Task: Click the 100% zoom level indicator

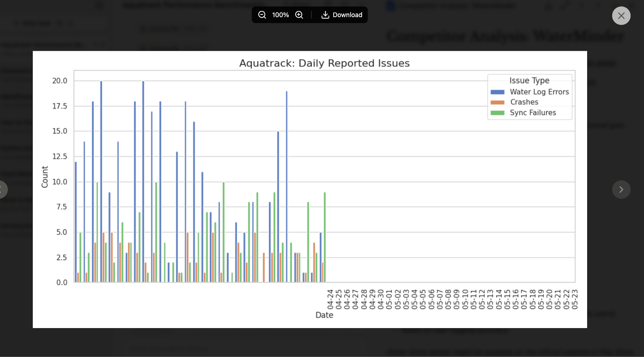Action: [x=281, y=15]
